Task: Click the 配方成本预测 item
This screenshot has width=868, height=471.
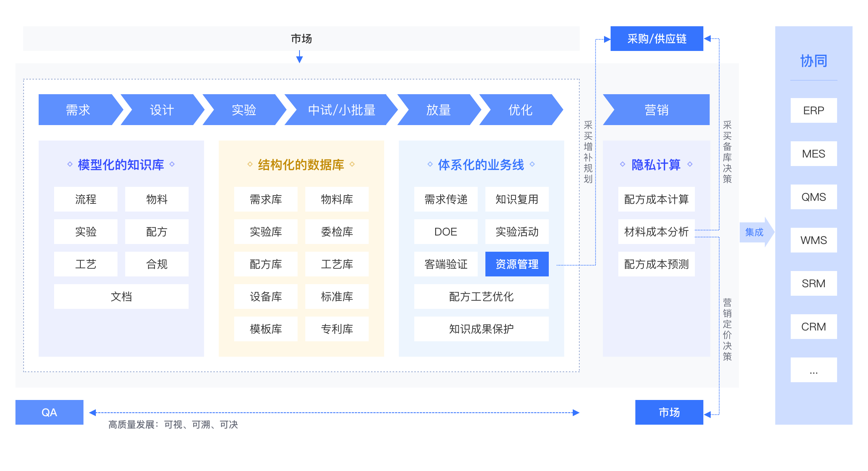Action: [x=656, y=264]
